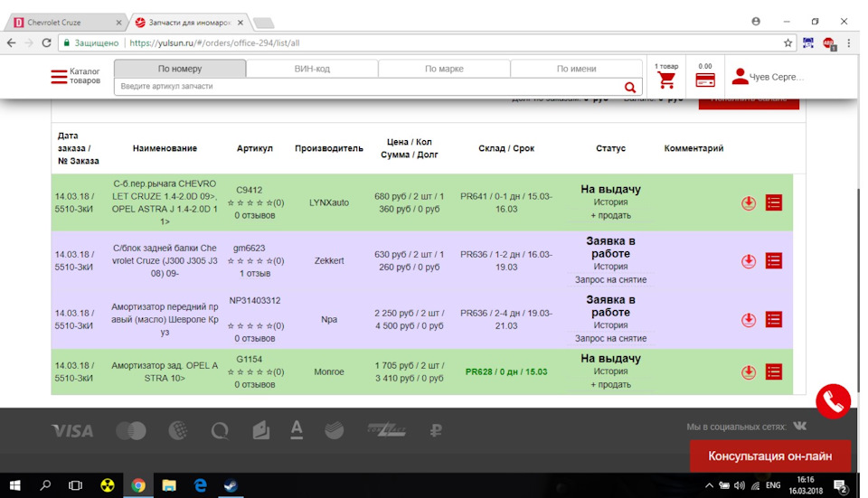Click the Mastercard payment logo
Image resolution: width=868 pixels, height=498 pixels.
pyautogui.click(x=131, y=430)
